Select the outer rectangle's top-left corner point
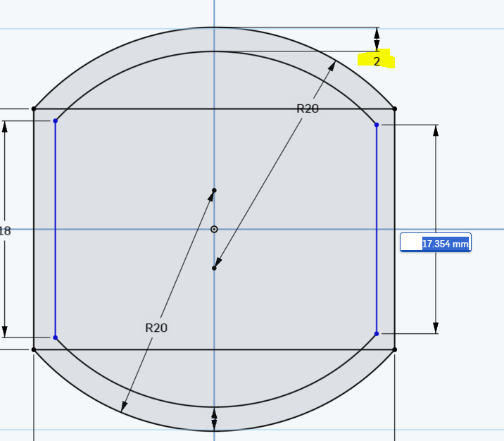 [34, 108]
